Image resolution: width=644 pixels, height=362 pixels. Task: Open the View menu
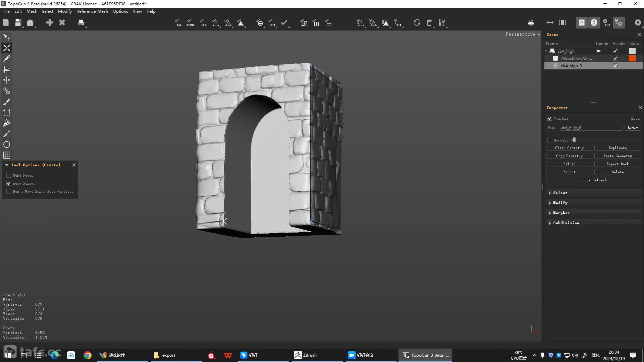137,11
